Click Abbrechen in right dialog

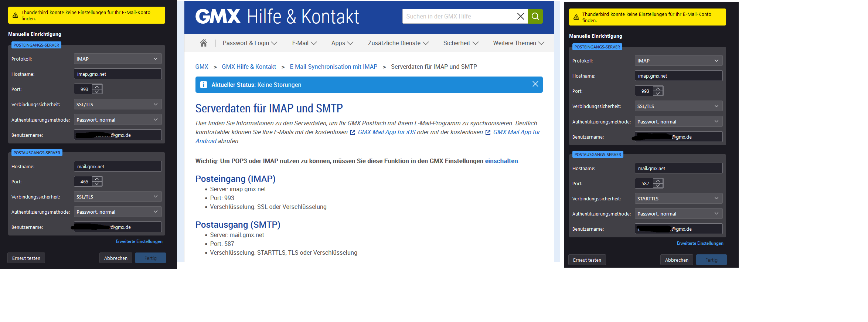[677, 260]
